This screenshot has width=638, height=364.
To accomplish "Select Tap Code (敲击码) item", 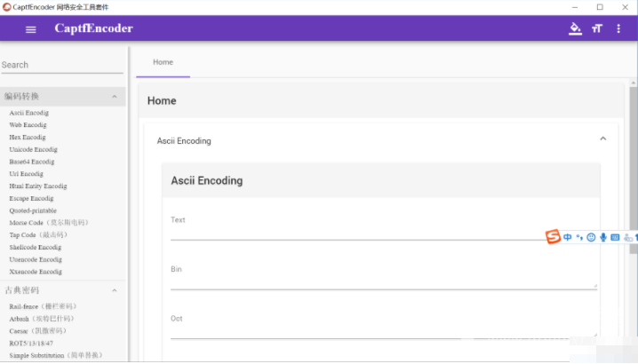I will pyautogui.click(x=39, y=234).
